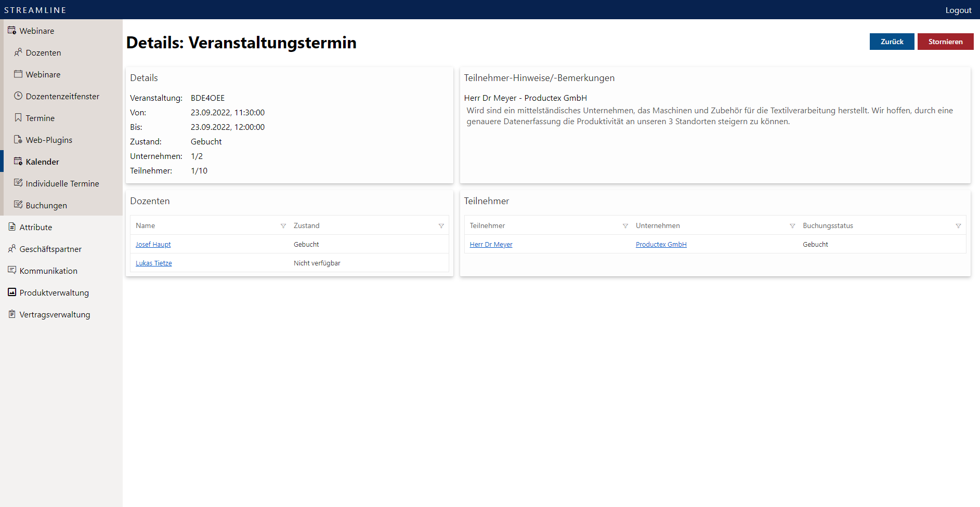Viewport: 980px width, 507px height.
Task: Click the Dozentenzeitfenster clock icon
Action: (18, 96)
